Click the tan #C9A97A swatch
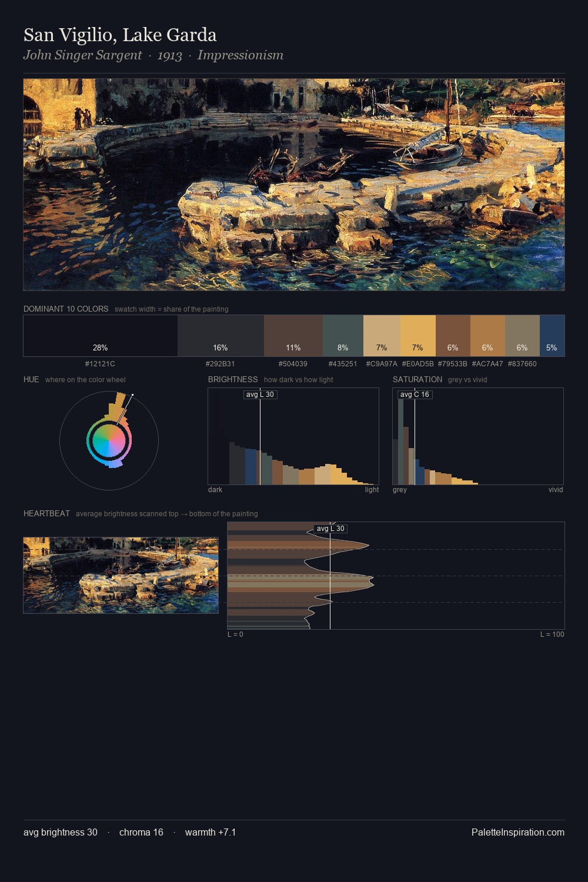The width and height of the screenshot is (588, 882). 382,336
